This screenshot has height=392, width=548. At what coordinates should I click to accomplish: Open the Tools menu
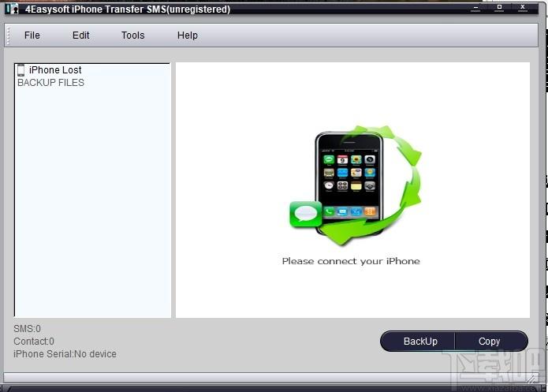click(x=132, y=35)
